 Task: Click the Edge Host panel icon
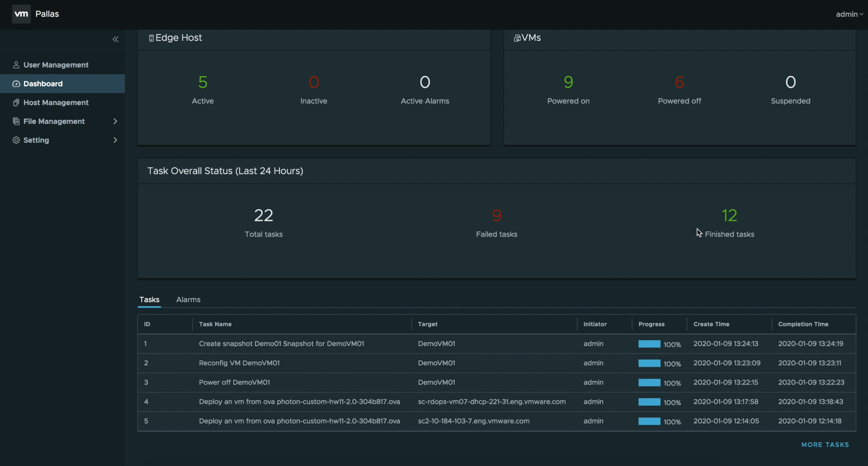(x=151, y=38)
